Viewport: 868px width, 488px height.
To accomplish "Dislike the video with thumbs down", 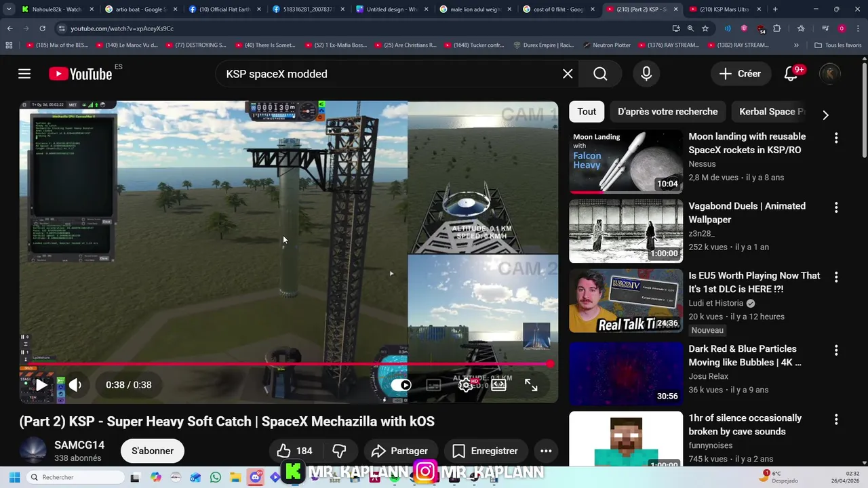I will pyautogui.click(x=339, y=451).
